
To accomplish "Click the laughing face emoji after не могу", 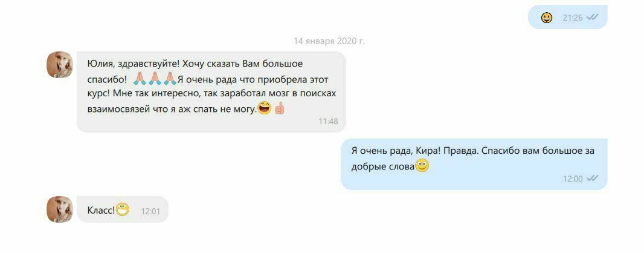I will pyautogui.click(x=263, y=108).
